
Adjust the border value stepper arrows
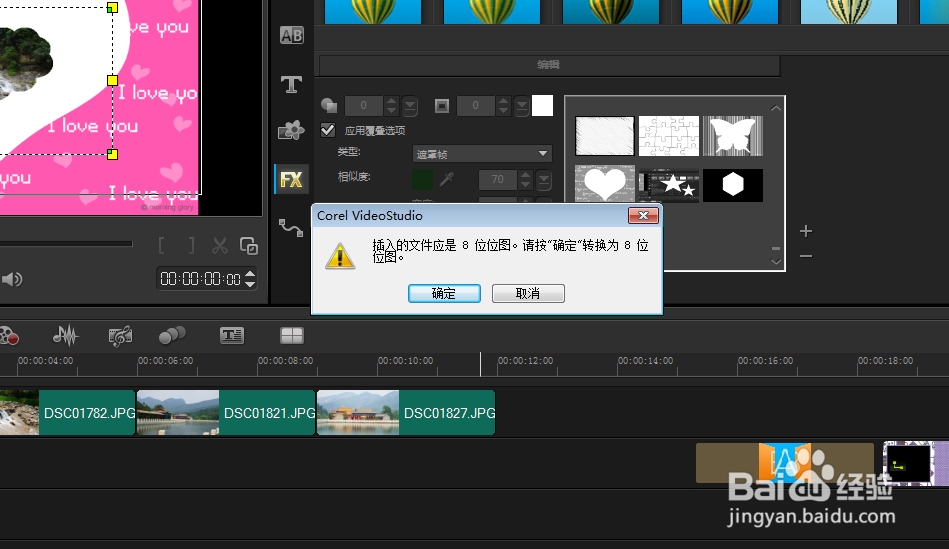(504, 106)
